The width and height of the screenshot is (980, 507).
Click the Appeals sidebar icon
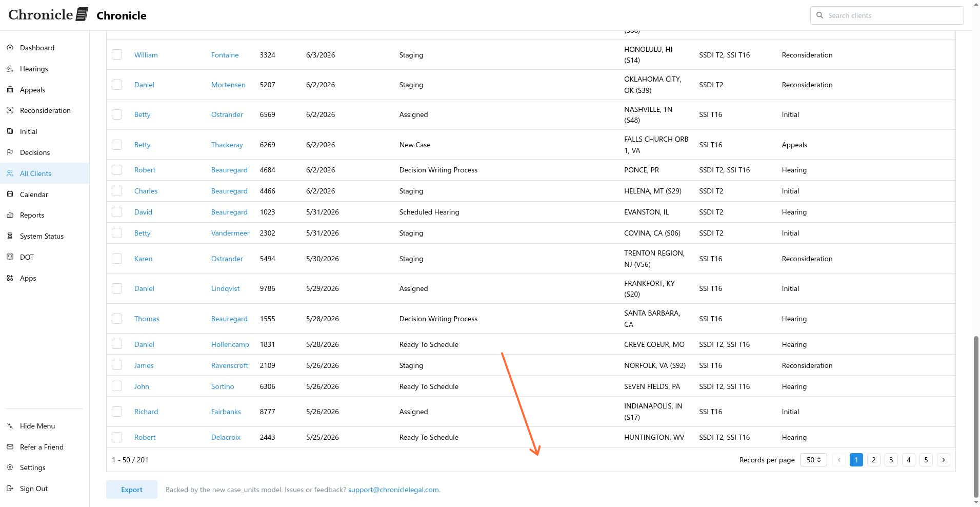10,90
